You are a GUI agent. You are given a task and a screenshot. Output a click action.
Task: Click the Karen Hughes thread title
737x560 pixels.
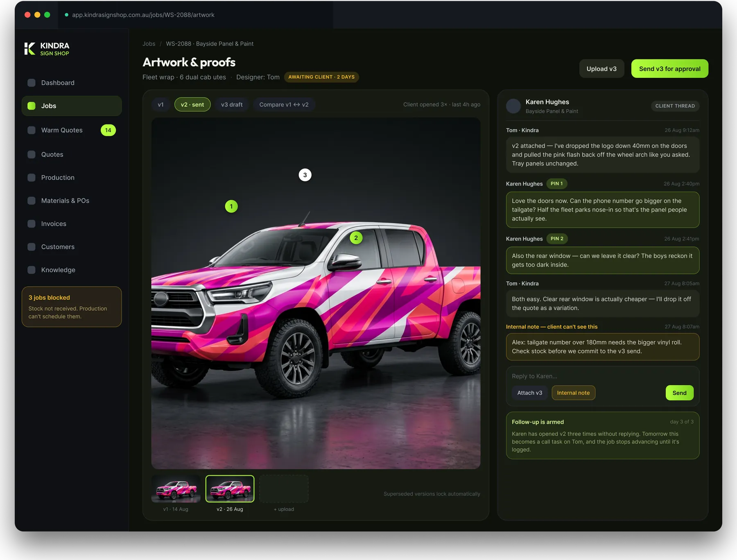pos(547,102)
